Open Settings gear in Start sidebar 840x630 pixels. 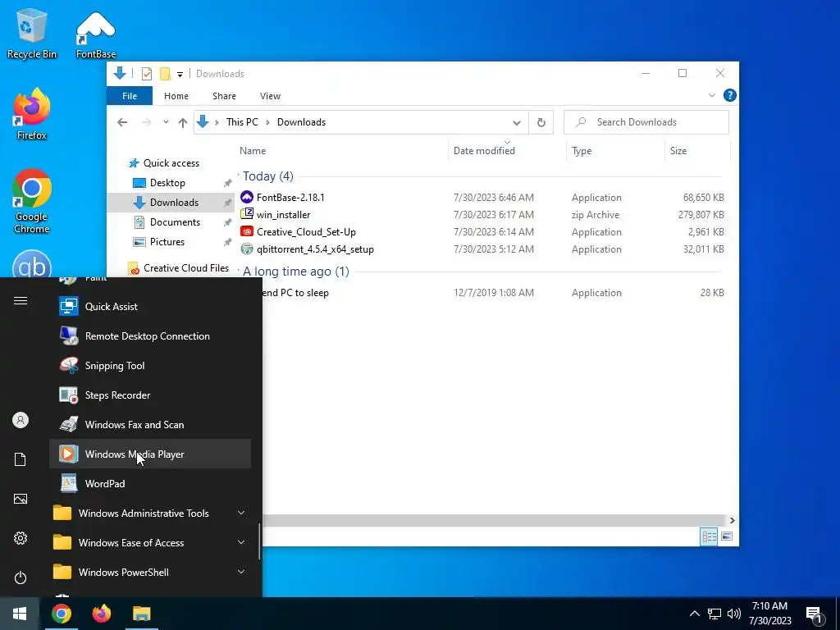(x=21, y=538)
